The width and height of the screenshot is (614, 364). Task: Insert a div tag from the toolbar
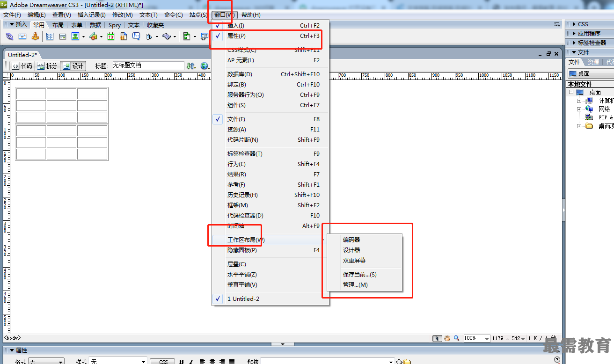click(63, 36)
